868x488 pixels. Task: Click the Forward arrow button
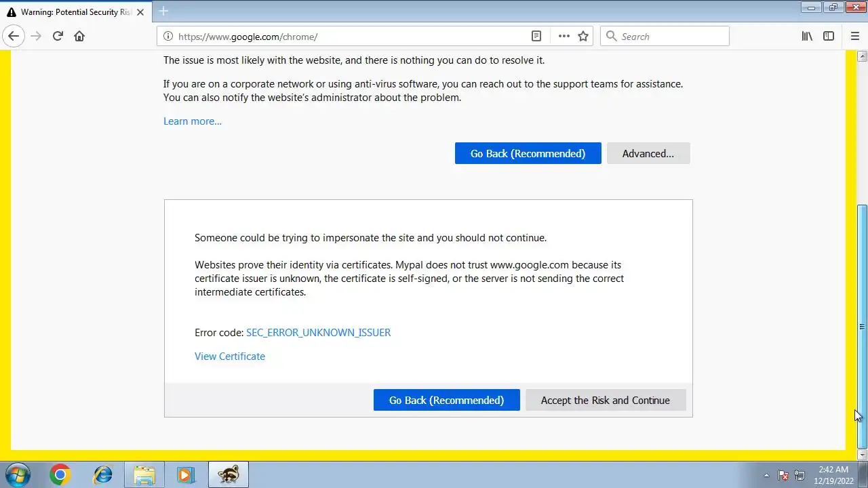click(x=36, y=36)
